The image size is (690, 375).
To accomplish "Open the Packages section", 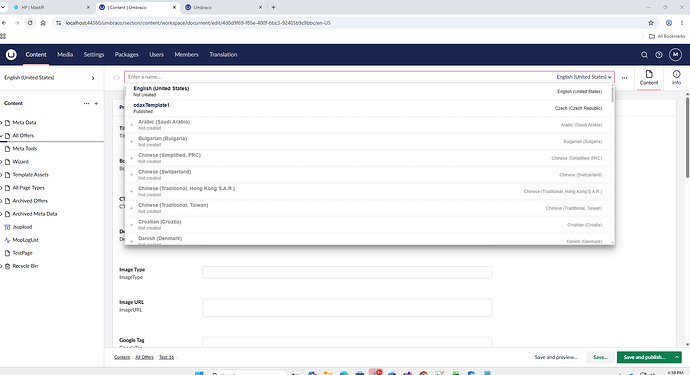I will 126,55.
